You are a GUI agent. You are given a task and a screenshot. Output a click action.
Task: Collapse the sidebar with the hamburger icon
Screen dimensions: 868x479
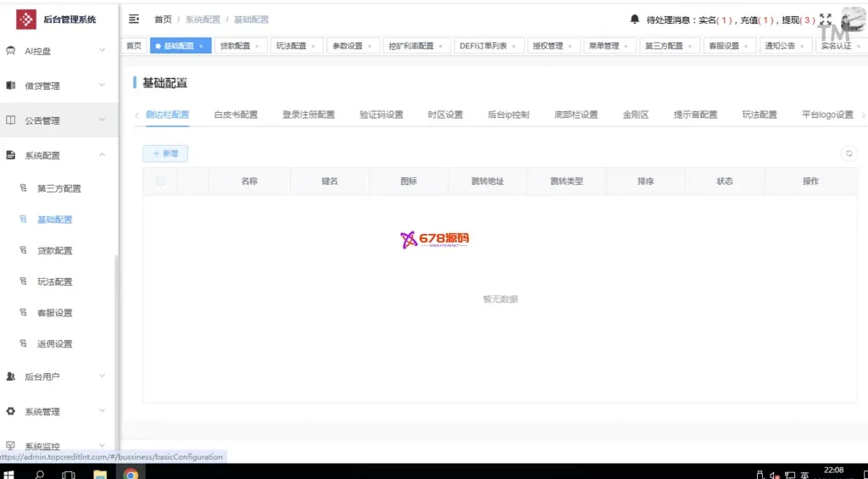click(x=134, y=19)
